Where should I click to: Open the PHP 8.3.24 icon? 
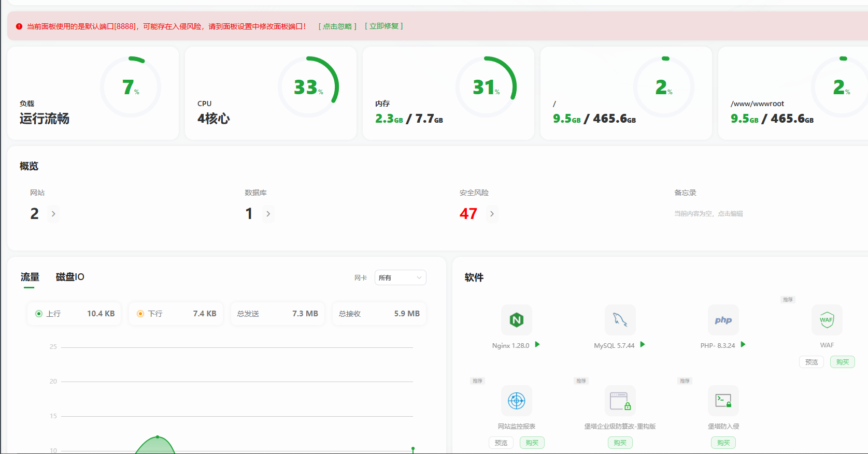pyautogui.click(x=723, y=320)
